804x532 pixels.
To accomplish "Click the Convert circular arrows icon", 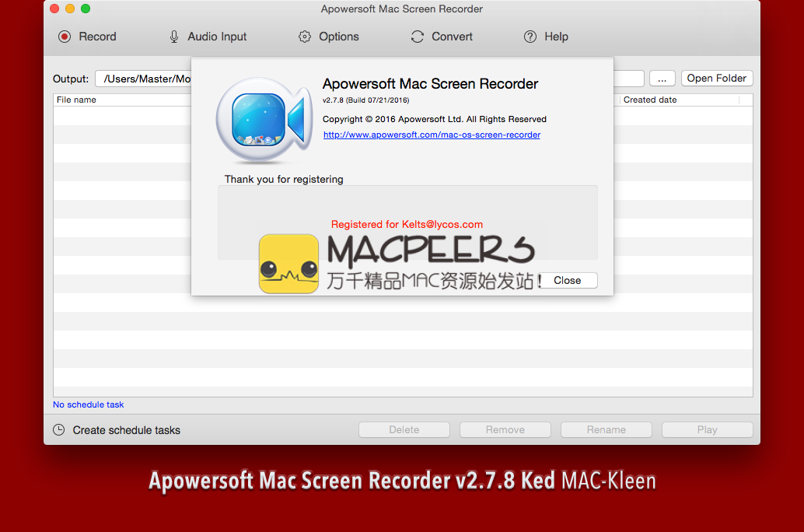I will pyautogui.click(x=418, y=37).
